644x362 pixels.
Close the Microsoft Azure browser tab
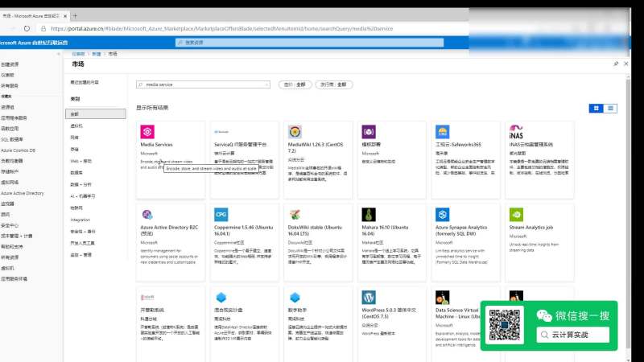pos(65,16)
